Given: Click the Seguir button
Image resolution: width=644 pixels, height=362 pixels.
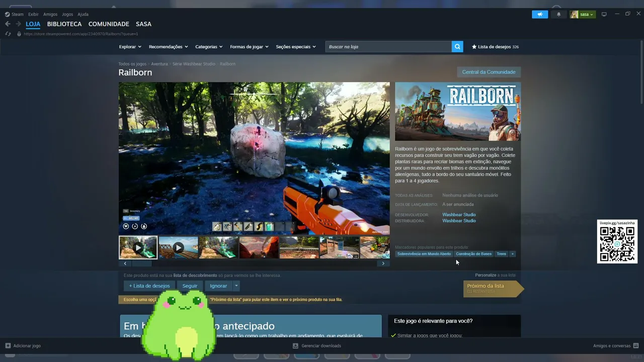Looking at the screenshot, I should [190, 286].
